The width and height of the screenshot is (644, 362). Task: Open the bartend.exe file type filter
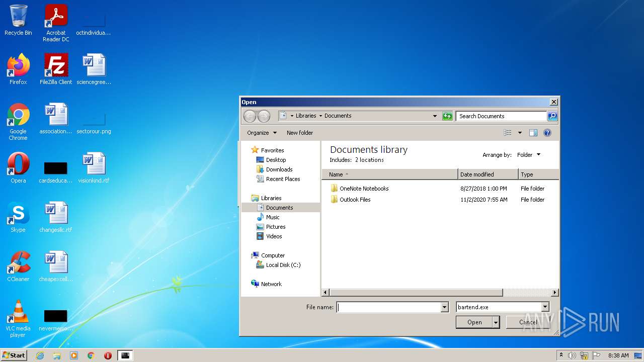click(503, 307)
